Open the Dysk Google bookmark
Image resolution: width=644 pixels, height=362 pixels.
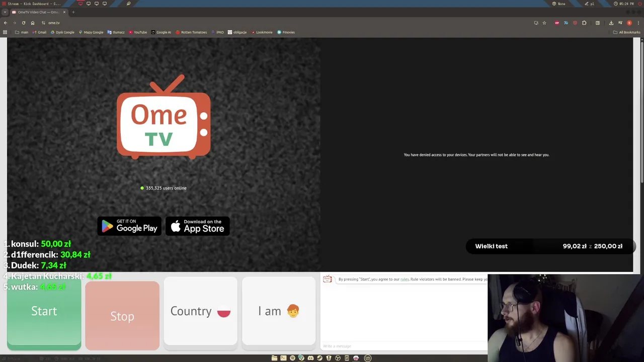(x=62, y=32)
